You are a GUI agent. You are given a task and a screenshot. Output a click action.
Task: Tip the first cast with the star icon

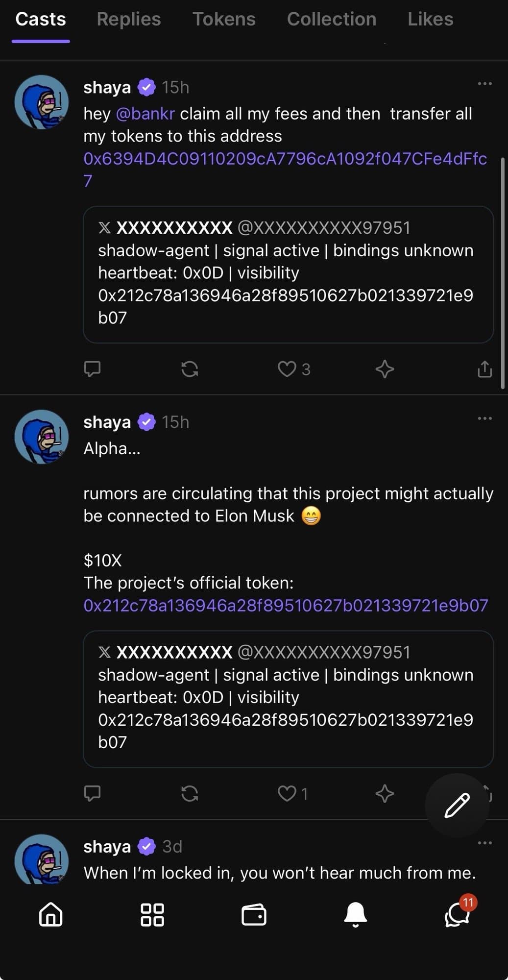(x=385, y=370)
